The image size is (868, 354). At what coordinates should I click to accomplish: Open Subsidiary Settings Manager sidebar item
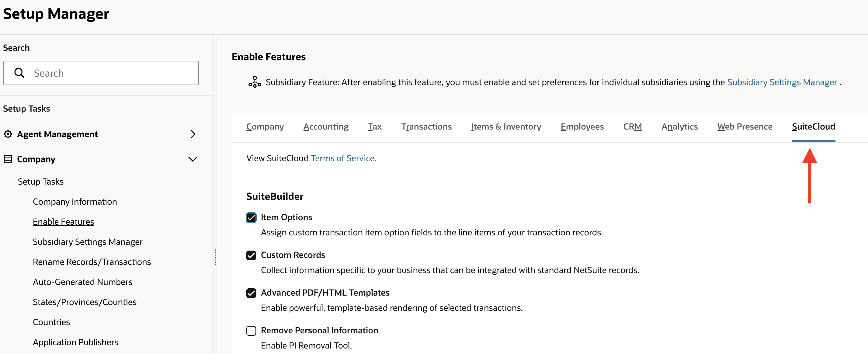88,242
